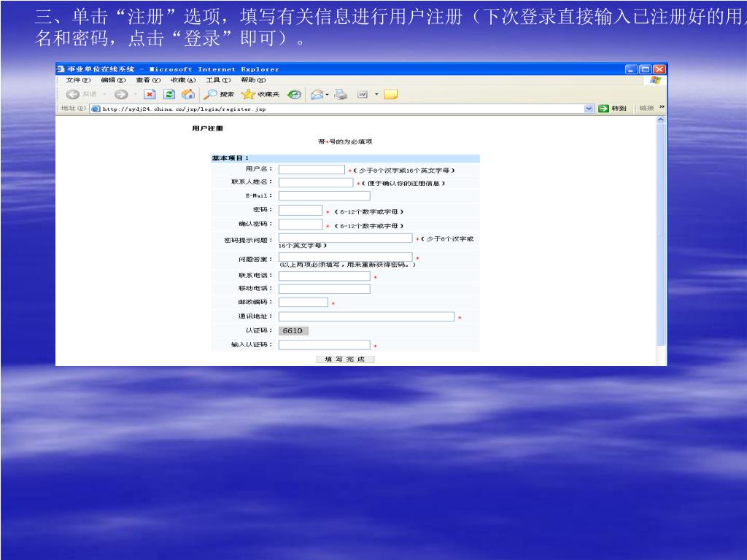Expand the Edit button dropdown arrow

[376, 94]
